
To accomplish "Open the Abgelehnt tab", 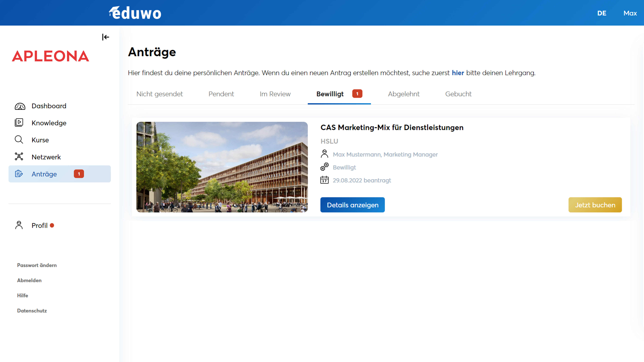I will 404,94.
